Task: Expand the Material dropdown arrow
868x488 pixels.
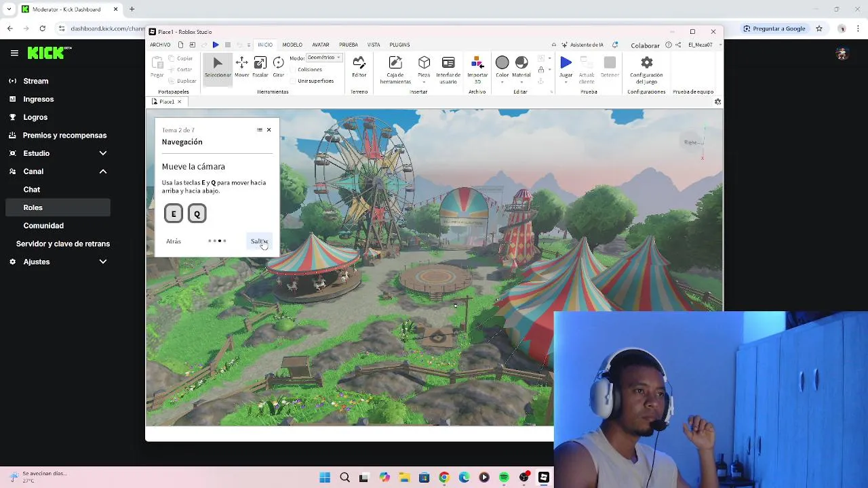Action: pyautogui.click(x=521, y=83)
